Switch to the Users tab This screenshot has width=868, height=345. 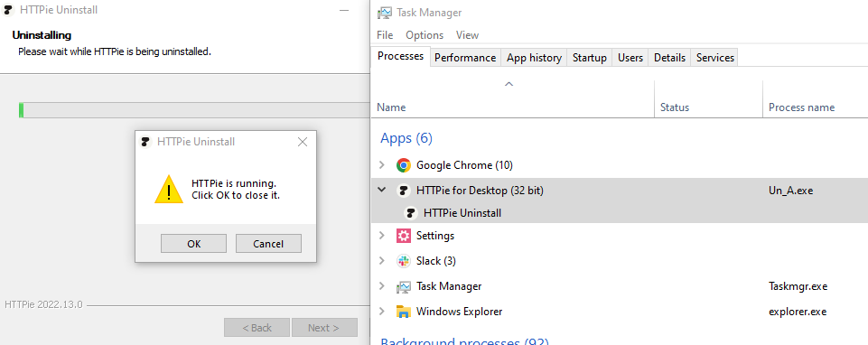(x=630, y=58)
